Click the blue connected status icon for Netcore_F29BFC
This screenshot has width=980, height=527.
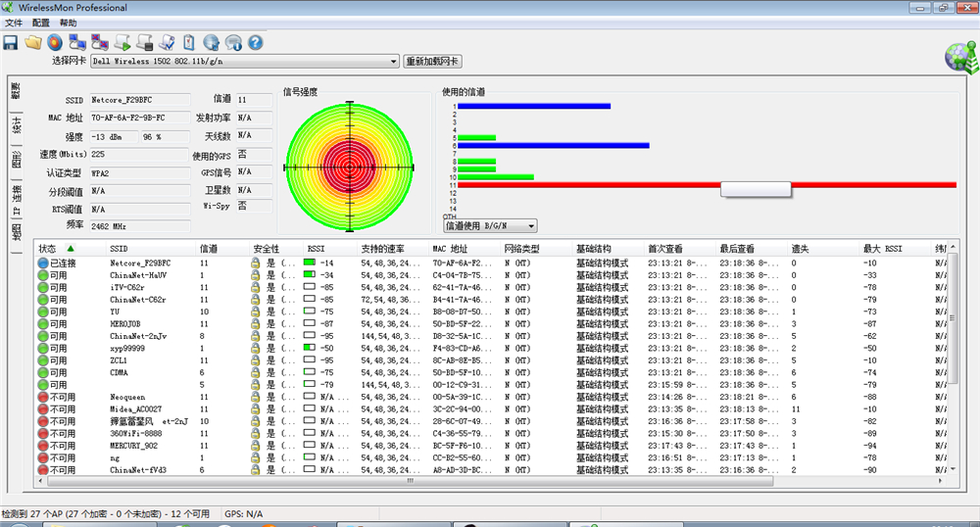pos(43,263)
